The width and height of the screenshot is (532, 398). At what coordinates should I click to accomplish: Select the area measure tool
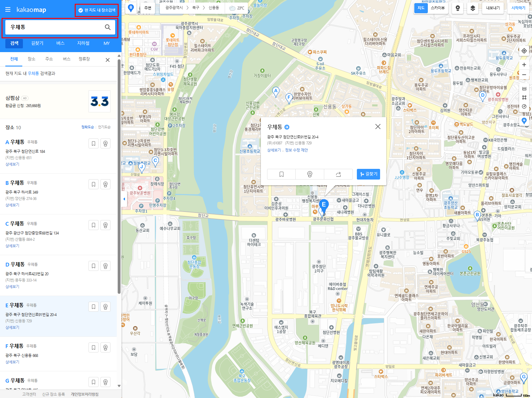(524, 97)
